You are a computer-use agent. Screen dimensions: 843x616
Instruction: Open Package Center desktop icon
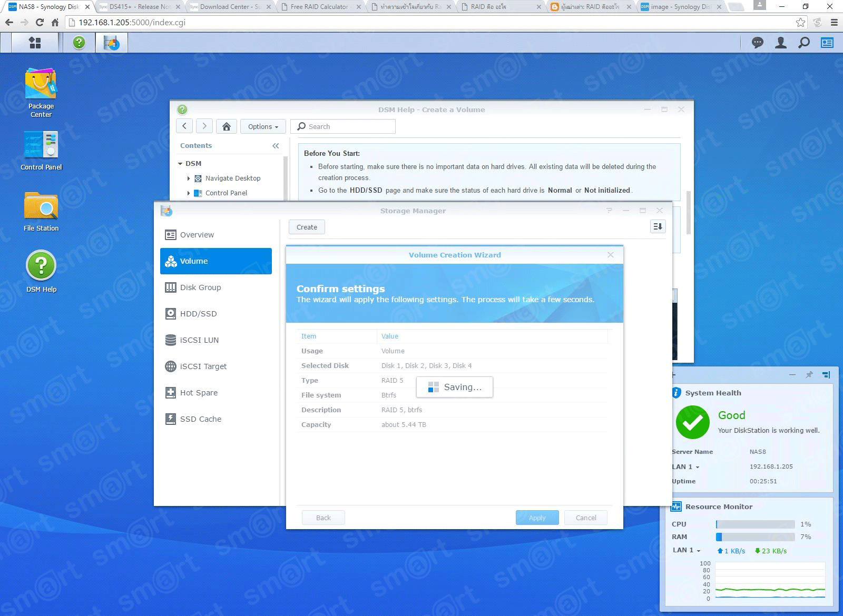(x=41, y=93)
